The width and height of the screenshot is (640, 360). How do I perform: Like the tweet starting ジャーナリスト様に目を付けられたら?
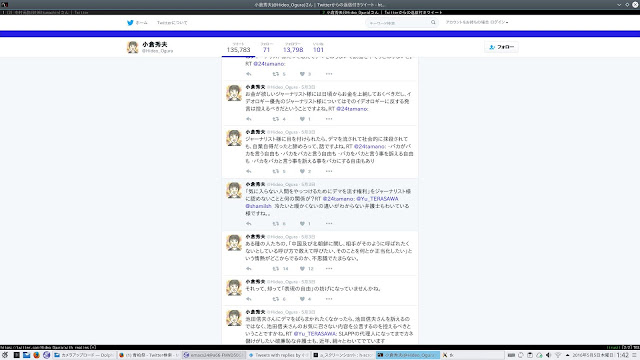tap(302, 171)
